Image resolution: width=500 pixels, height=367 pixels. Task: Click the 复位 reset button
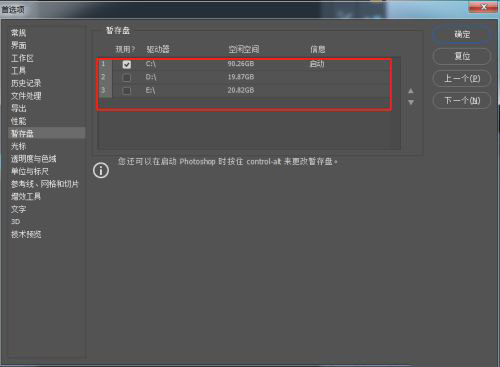tap(462, 56)
